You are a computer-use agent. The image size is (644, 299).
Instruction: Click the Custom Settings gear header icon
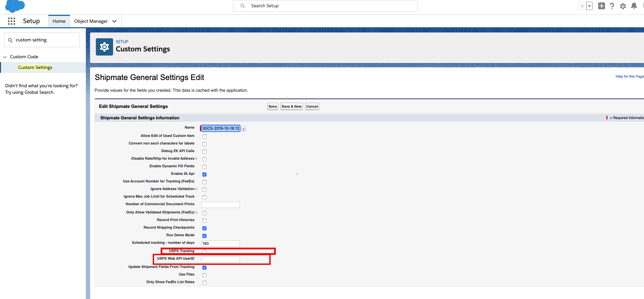point(104,47)
